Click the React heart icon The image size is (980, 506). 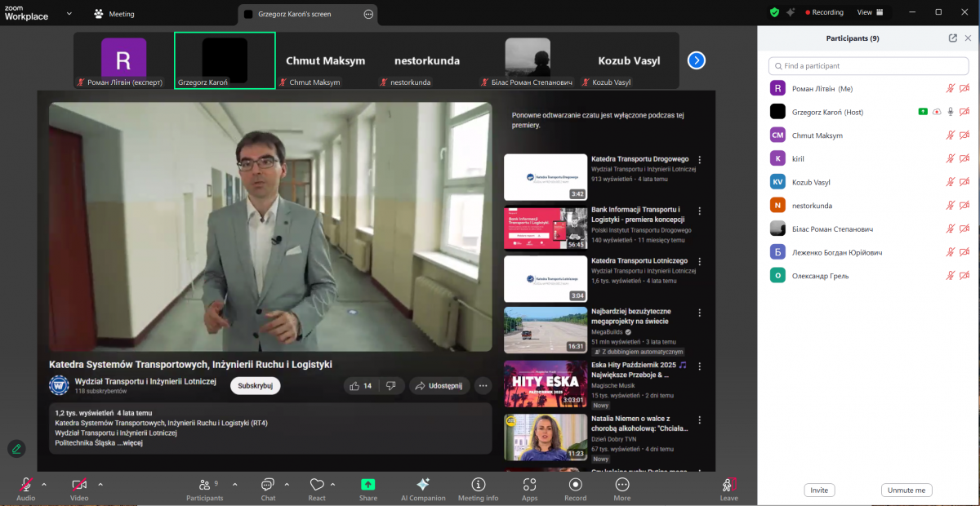[x=317, y=485]
